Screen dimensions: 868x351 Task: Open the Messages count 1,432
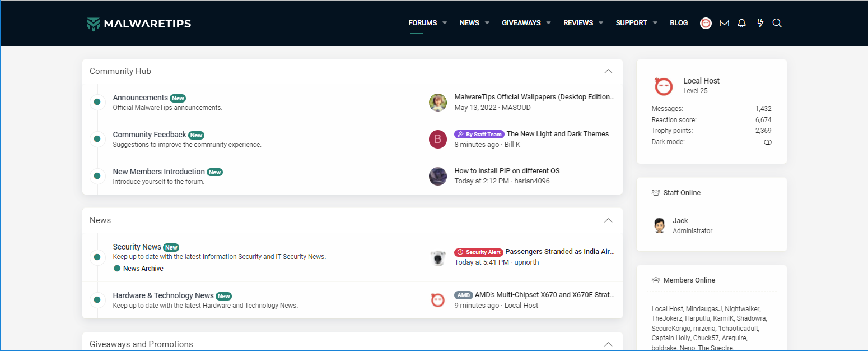[x=763, y=109]
